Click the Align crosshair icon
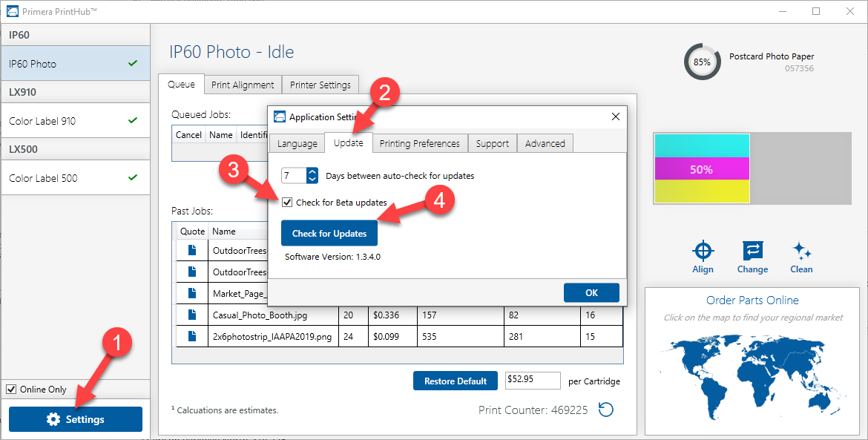 703,251
